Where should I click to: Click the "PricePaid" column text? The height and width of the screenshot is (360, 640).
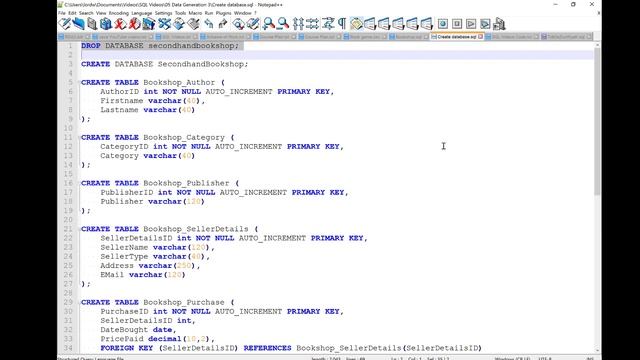(x=122, y=339)
